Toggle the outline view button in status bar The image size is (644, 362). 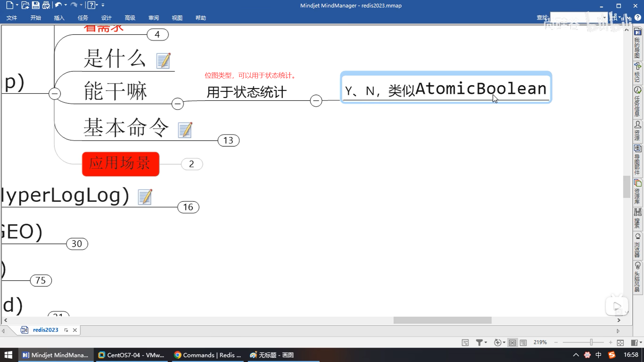click(x=523, y=343)
